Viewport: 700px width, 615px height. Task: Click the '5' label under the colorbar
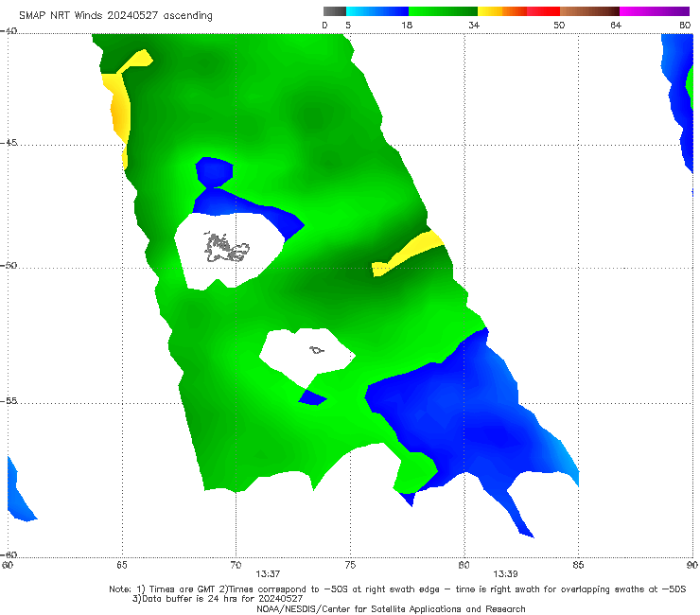click(348, 26)
